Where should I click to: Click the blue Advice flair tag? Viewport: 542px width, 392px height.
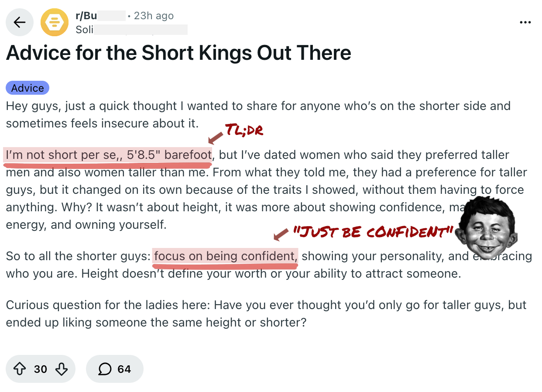point(27,88)
